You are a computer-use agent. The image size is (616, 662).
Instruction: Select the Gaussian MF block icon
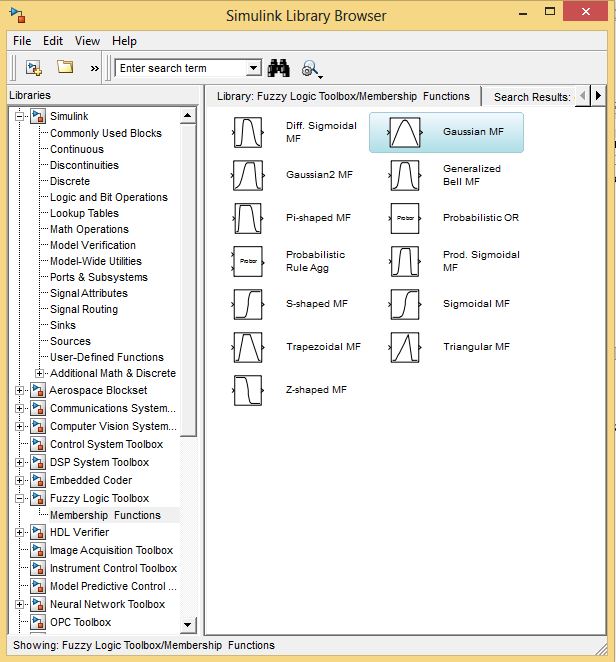click(405, 132)
